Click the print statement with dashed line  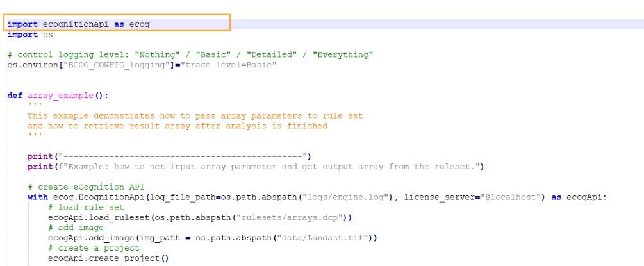click(x=169, y=156)
